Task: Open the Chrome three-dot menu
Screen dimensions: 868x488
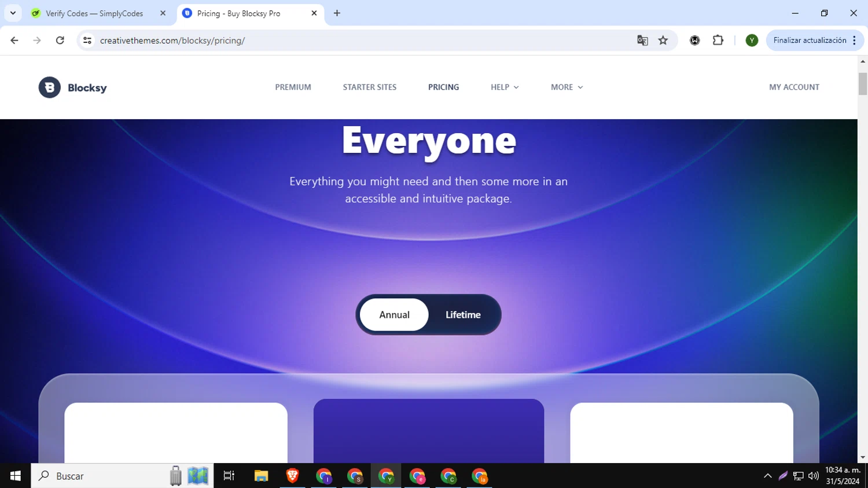Action: point(855,41)
